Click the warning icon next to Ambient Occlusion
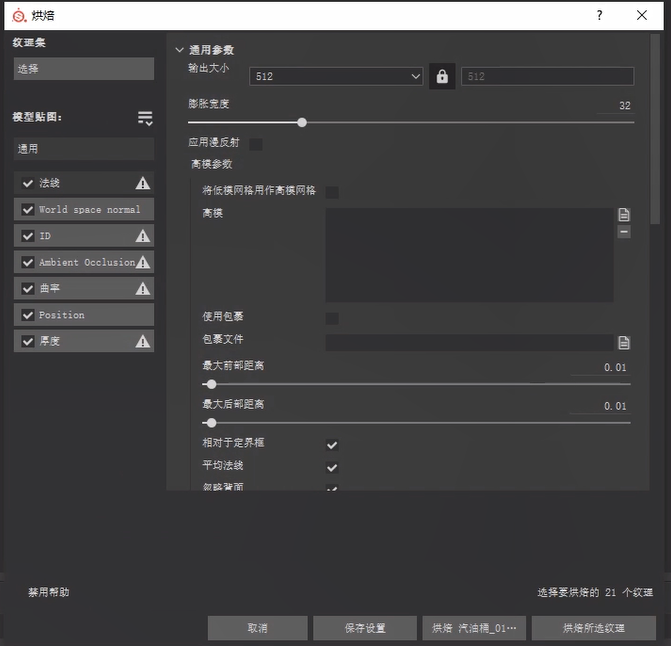Screen dimensions: 671x646 (x=143, y=262)
